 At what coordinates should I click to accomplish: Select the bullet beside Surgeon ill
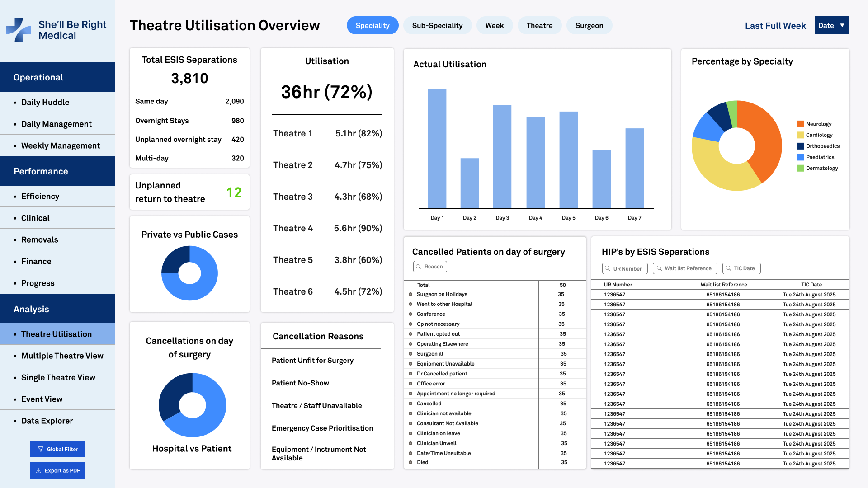point(410,354)
